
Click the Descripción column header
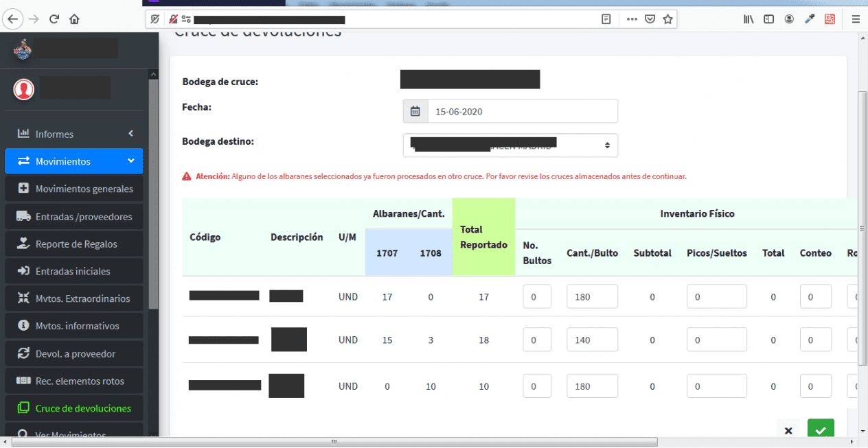[x=297, y=237]
